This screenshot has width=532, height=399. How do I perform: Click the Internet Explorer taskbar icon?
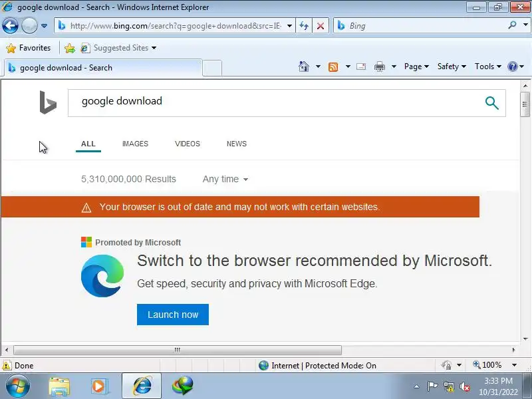142,386
